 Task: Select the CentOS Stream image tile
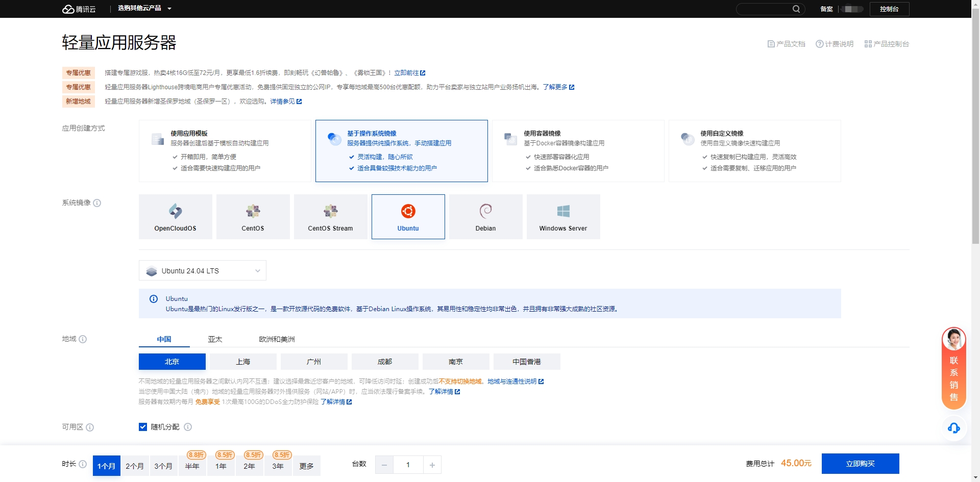click(331, 217)
